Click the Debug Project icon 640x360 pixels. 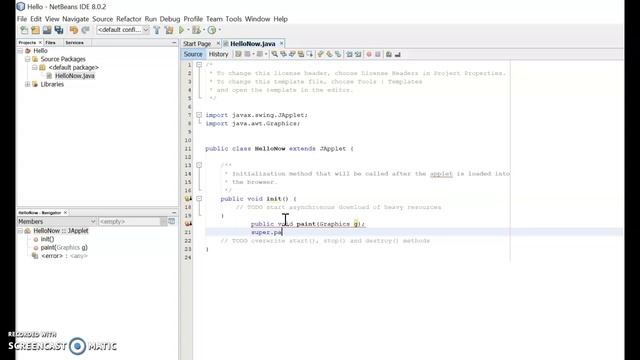click(196, 30)
